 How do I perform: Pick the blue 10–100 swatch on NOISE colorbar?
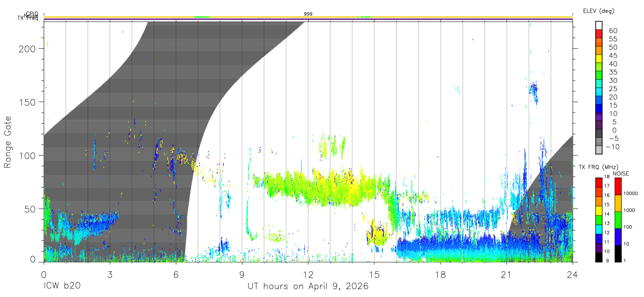point(617,236)
